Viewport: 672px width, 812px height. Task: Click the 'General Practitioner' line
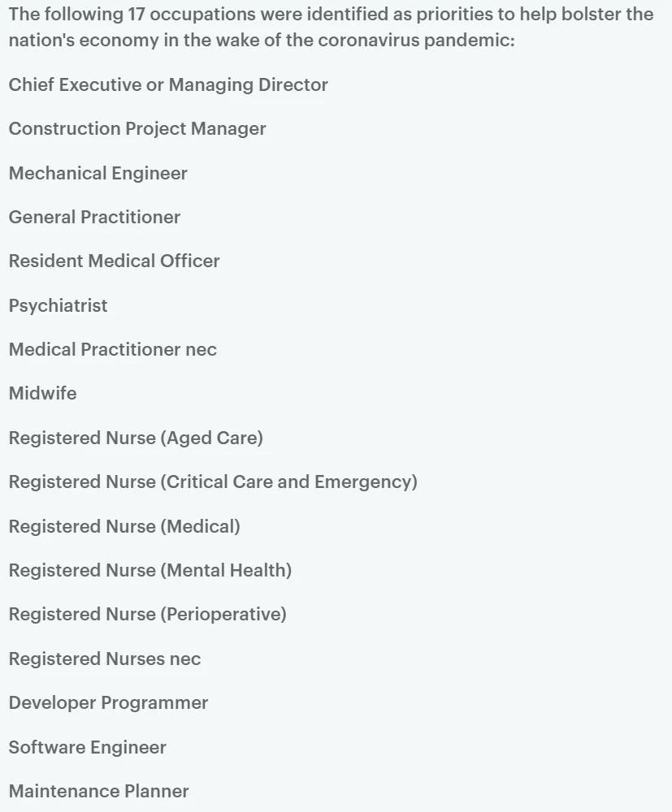(x=94, y=217)
